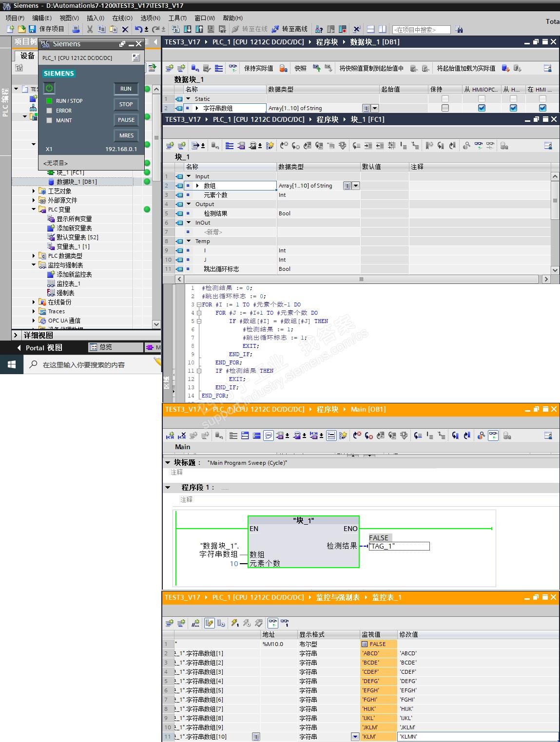
Task: Open the 在线(O) menu
Action: [122, 18]
